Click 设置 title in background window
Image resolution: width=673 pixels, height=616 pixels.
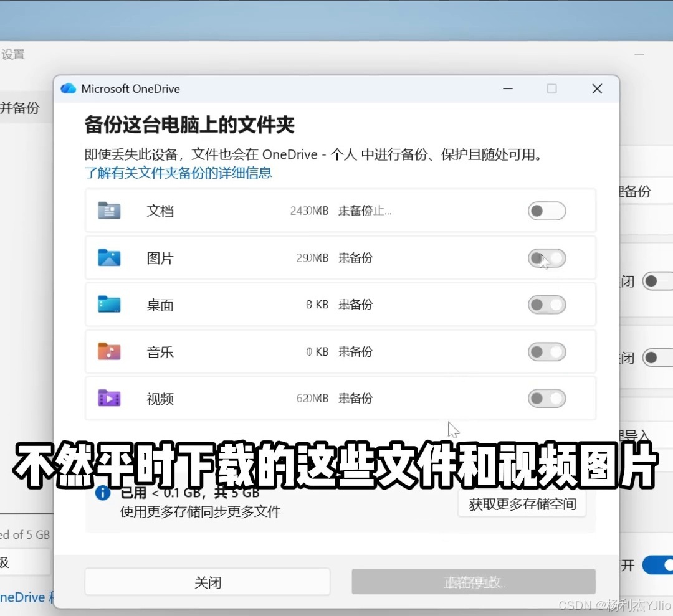pyautogui.click(x=13, y=54)
